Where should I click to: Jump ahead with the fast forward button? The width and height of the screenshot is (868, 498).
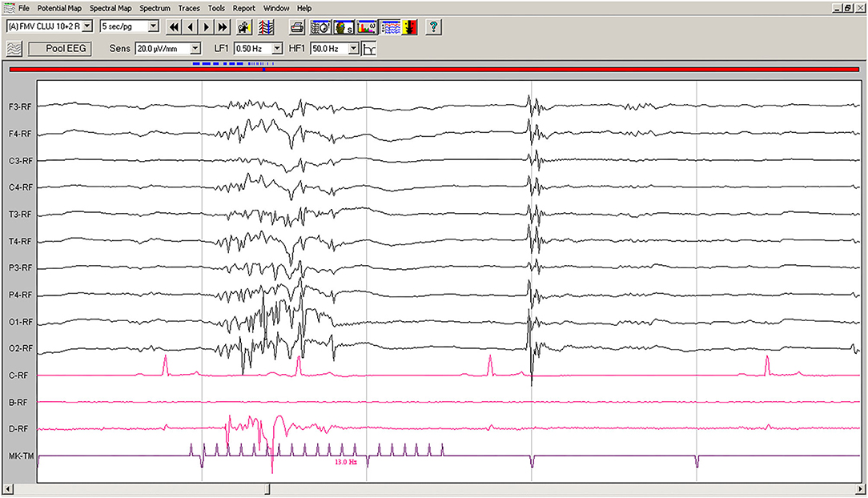tap(223, 26)
